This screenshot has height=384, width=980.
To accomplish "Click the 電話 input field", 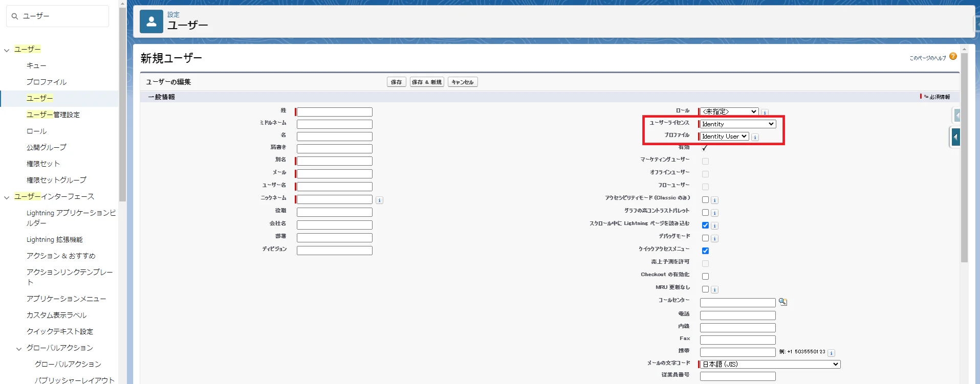I will [x=738, y=315].
